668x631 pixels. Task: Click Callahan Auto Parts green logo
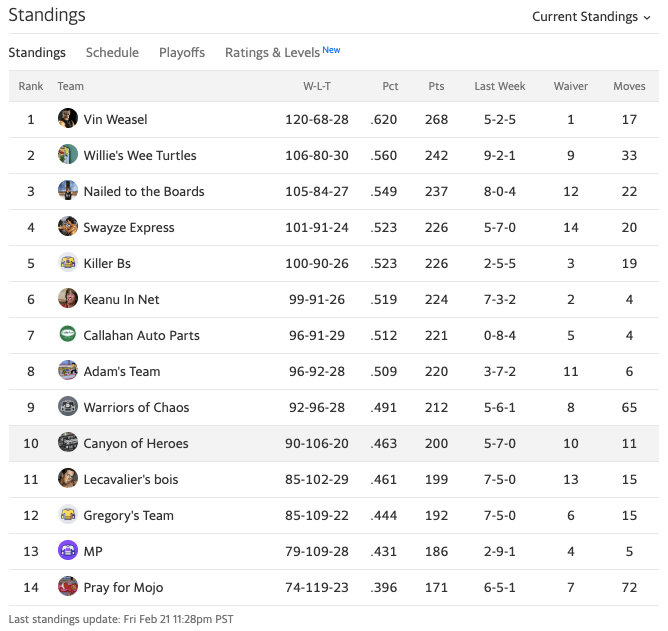click(x=68, y=335)
